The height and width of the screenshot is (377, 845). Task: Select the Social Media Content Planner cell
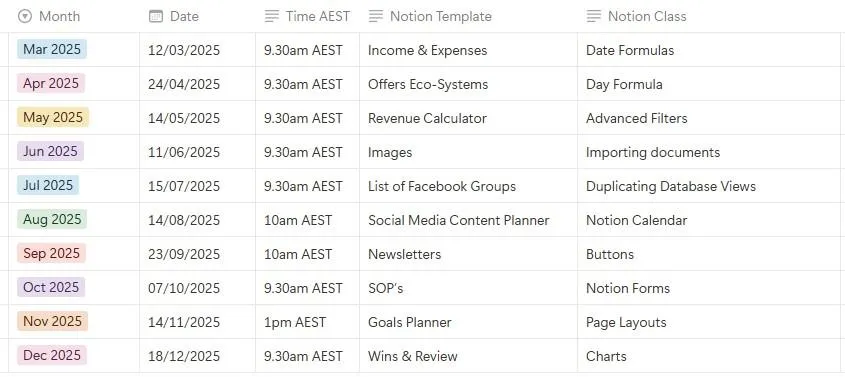coord(468,220)
